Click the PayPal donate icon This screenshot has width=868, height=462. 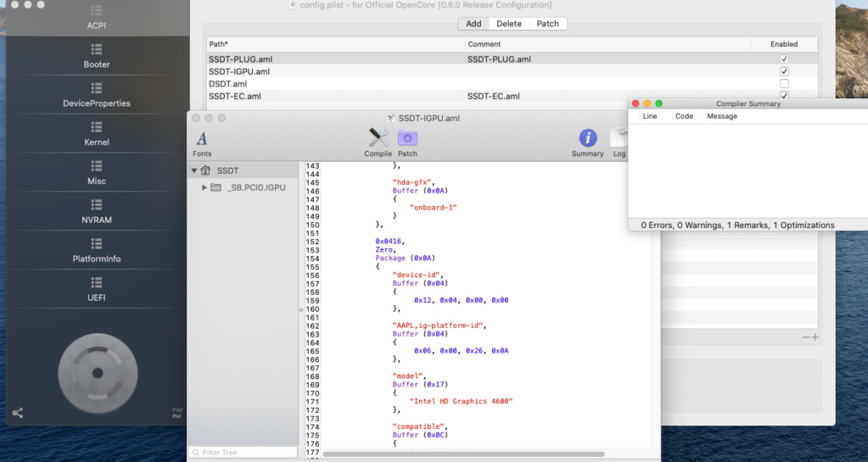176,413
